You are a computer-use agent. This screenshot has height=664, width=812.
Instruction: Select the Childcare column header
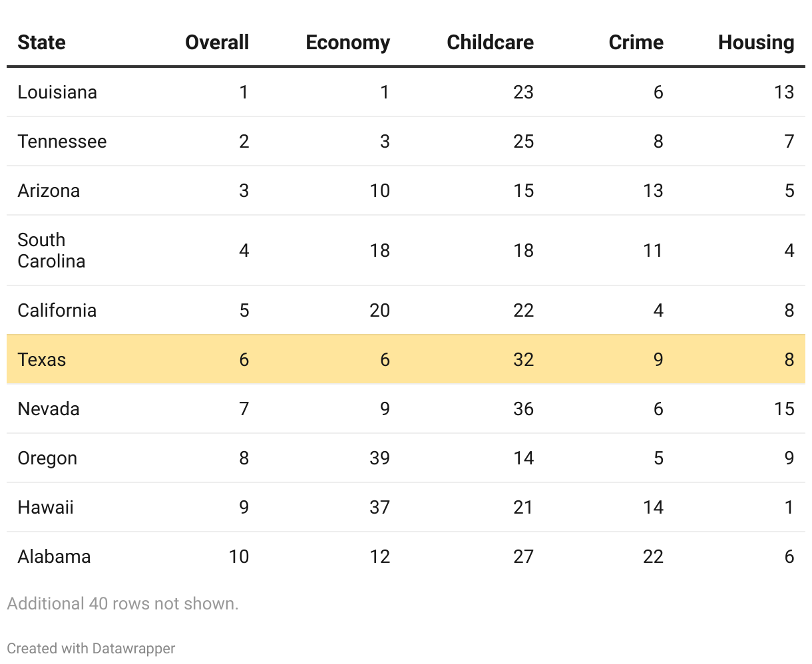pos(490,43)
